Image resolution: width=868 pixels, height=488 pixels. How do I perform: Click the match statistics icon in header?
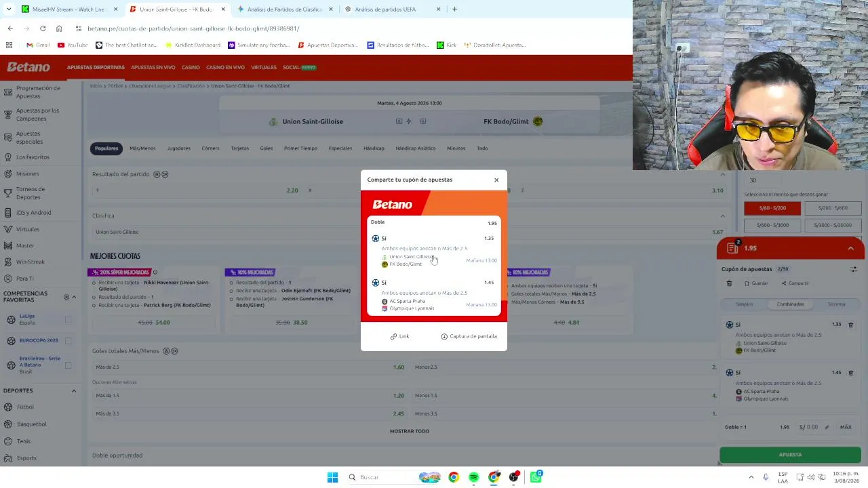[423, 121]
